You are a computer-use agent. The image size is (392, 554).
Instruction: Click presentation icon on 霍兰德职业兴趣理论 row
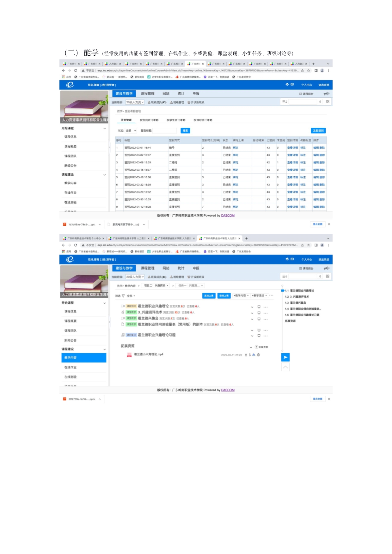(x=259, y=307)
